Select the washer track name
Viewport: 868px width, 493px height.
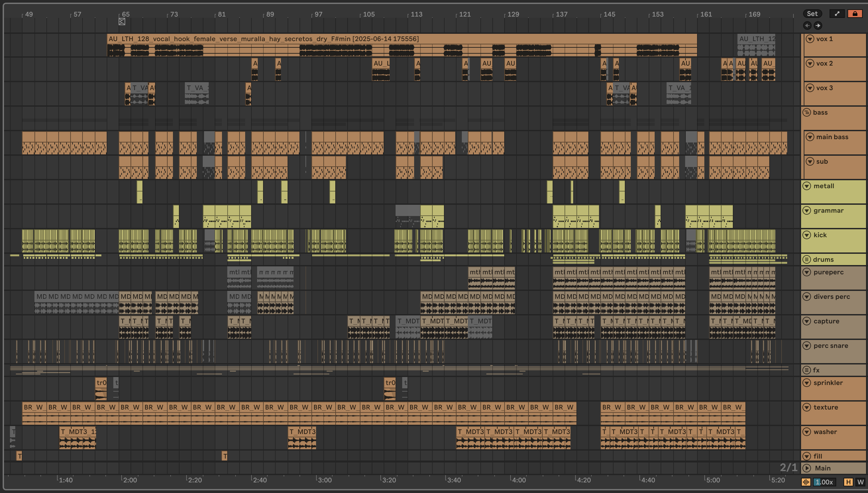click(x=825, y=432)
